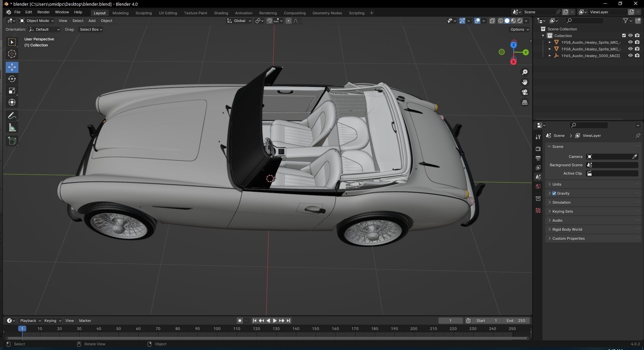Switch to rendered viewport shading

point(520,21)
